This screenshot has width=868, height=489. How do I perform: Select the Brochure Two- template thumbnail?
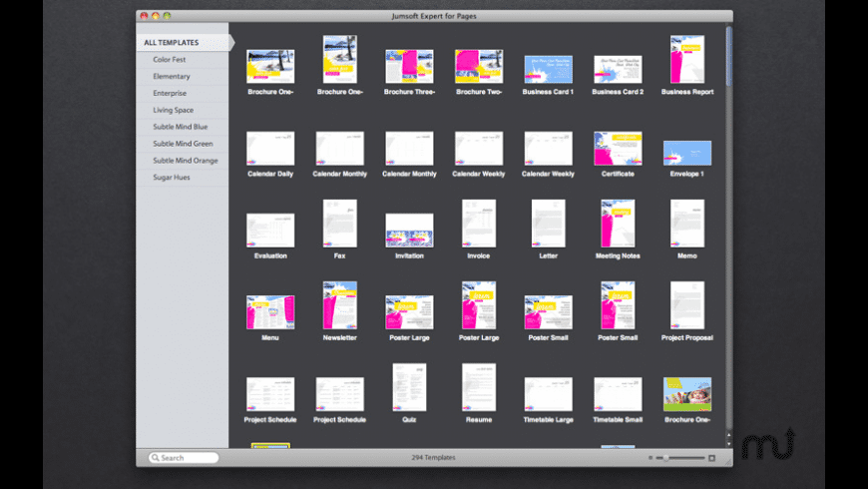[x=479, y=67]
